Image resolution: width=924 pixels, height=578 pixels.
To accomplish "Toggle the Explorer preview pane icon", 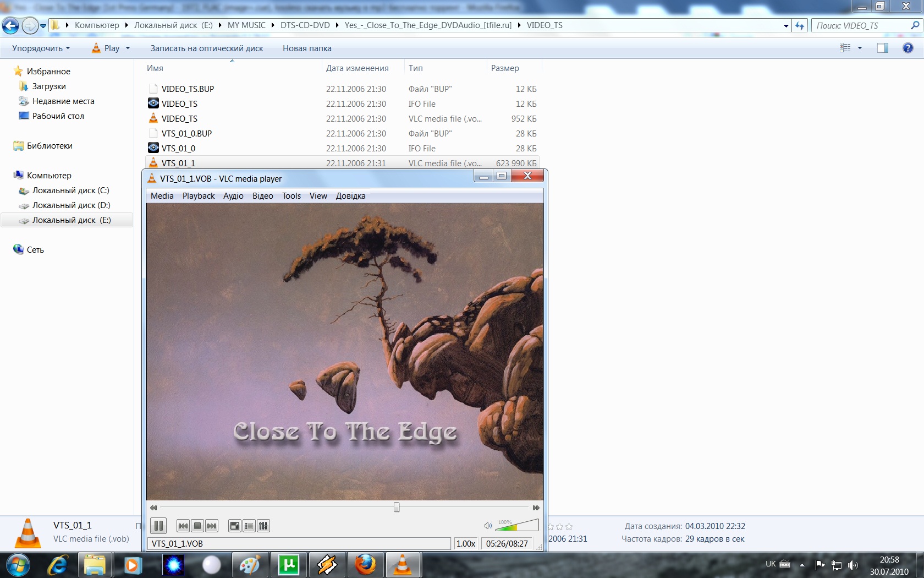I will (x=882, y=48).
